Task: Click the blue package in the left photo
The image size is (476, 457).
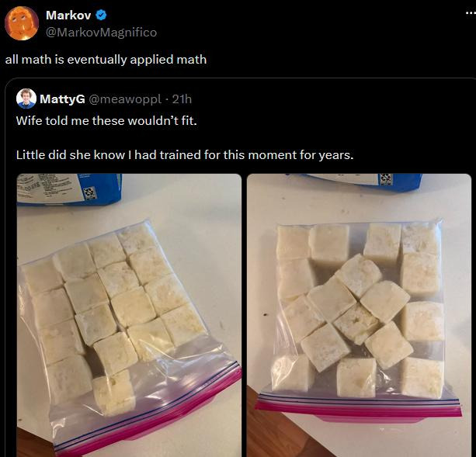Action: (x=69, y=189)
